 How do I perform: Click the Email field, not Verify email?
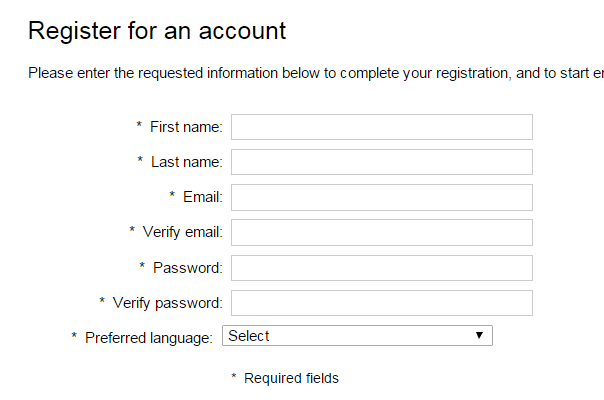click(381, 197)
